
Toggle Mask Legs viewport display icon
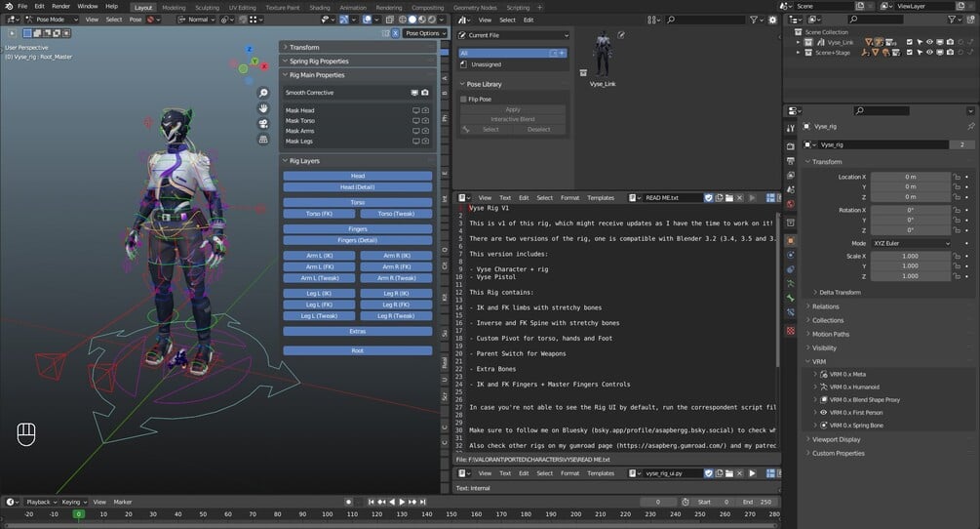(x=415, y=142)
